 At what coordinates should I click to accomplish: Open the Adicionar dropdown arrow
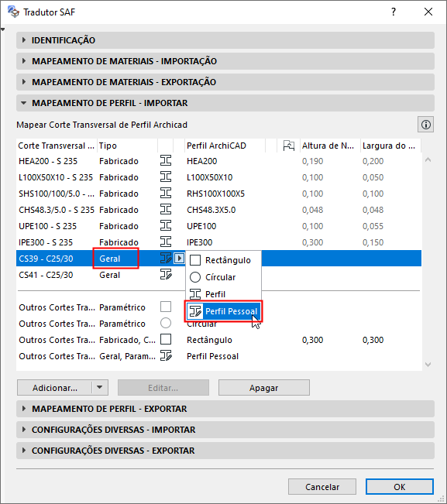pos(100,388)
